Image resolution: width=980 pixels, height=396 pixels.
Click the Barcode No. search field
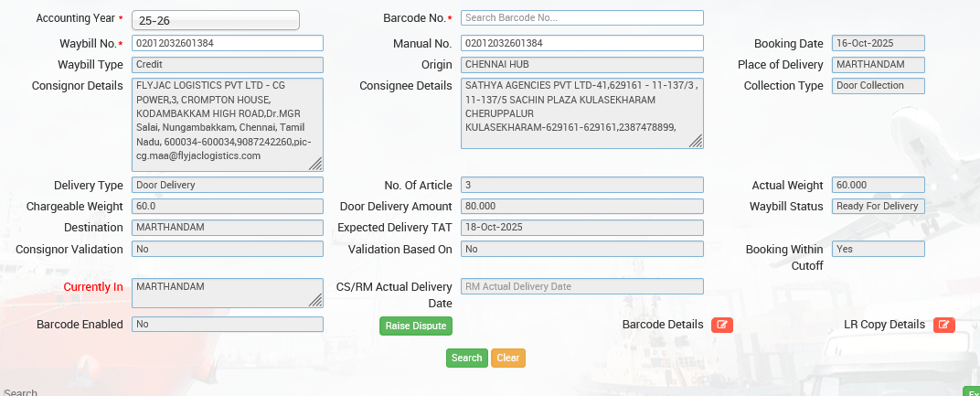pyautogui.click(x=581, y=18)
